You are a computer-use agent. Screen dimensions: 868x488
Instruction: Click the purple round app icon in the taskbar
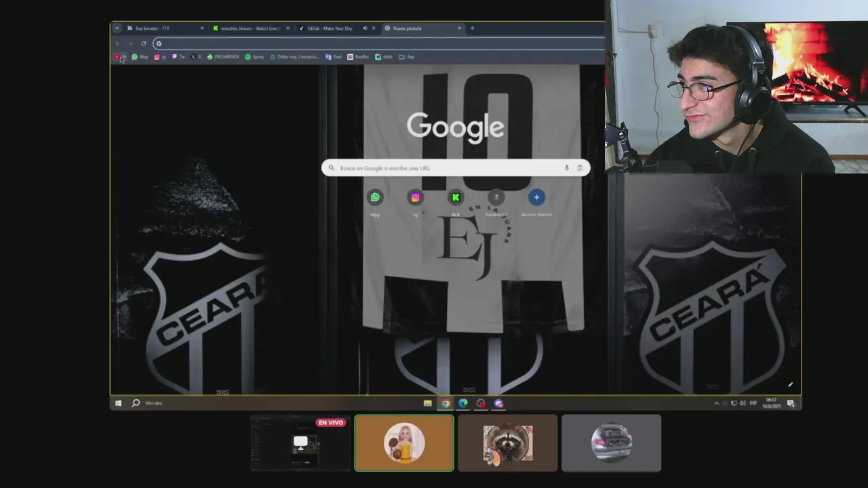(498, 403)
